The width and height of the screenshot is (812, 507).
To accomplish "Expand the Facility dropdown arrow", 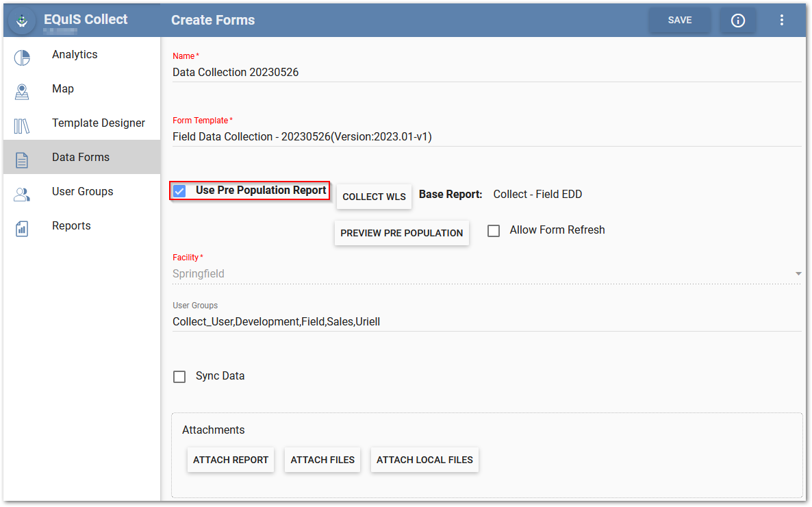I will [x=798, y=274].
